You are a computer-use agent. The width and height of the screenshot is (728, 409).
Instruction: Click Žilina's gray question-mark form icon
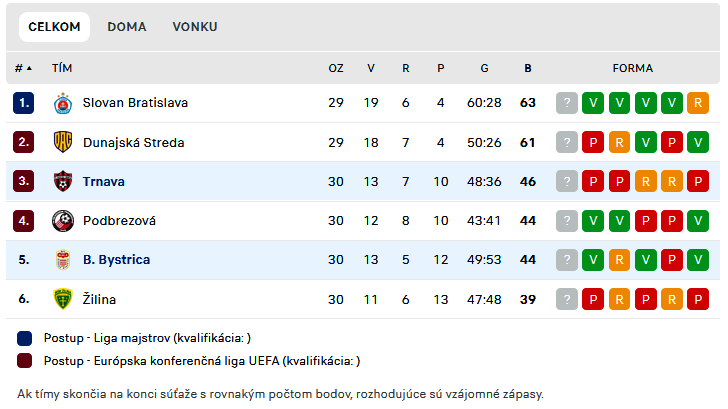tap(567, 299)
